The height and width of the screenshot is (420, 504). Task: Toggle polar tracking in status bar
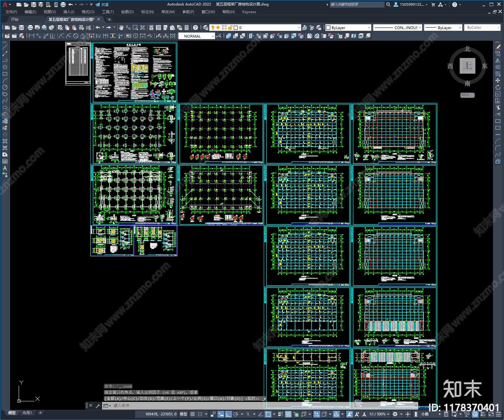tap(236, 414)
